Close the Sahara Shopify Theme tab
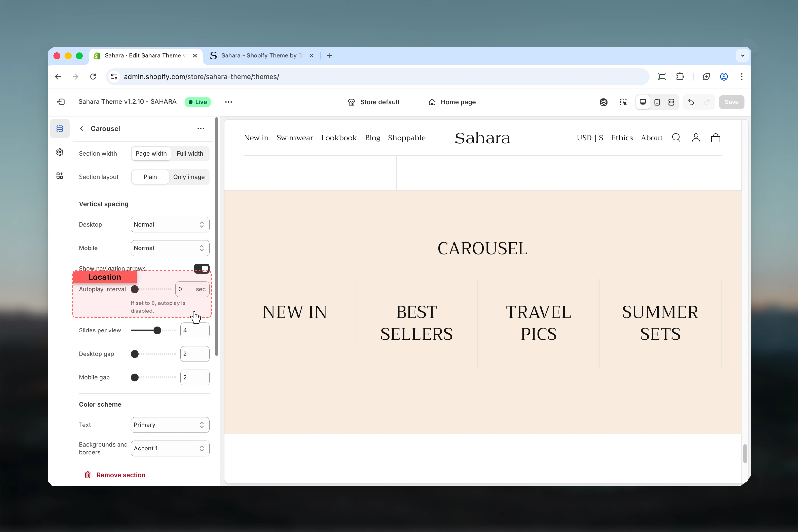 pyautogui.click(x=311, y=56)
